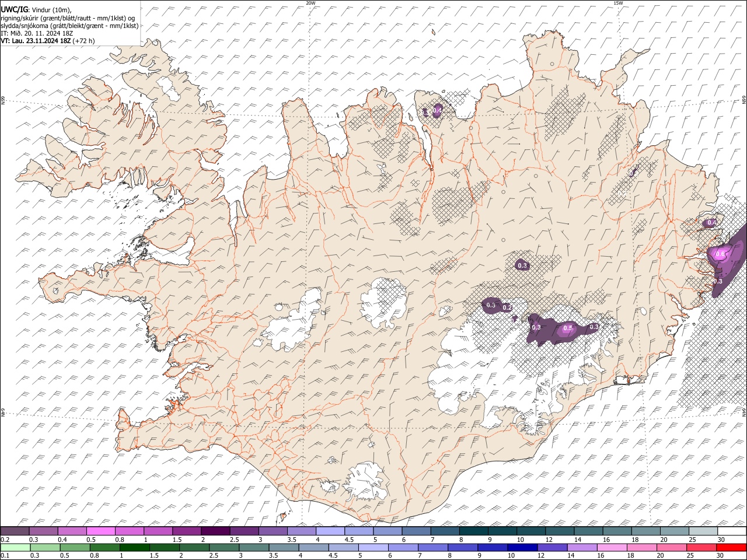Pick the darkest purple 2 swatch in upper legend
Image resolution: width=747 pixels, height=560 pixels.
click(215, 531)
